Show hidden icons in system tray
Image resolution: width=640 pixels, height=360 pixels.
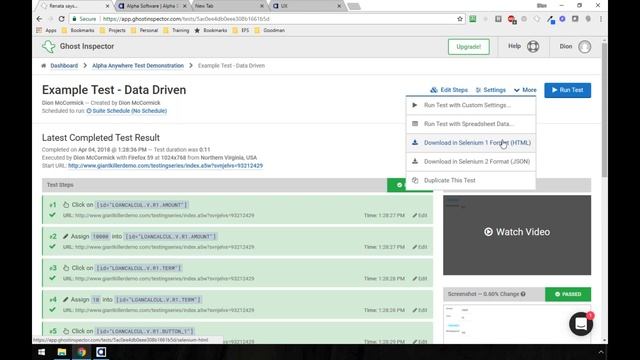tap(601, 352)
